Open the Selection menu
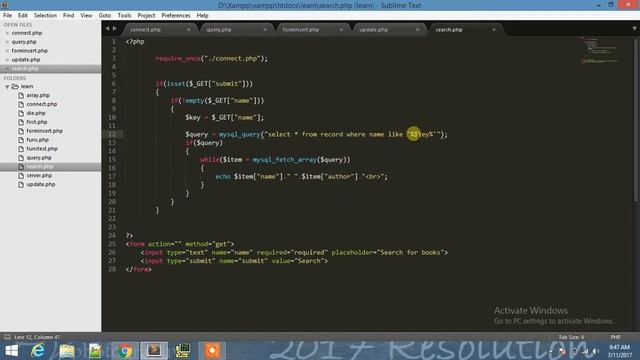The width and height of the screenshot is (640, 360). [x=45, y=16]
